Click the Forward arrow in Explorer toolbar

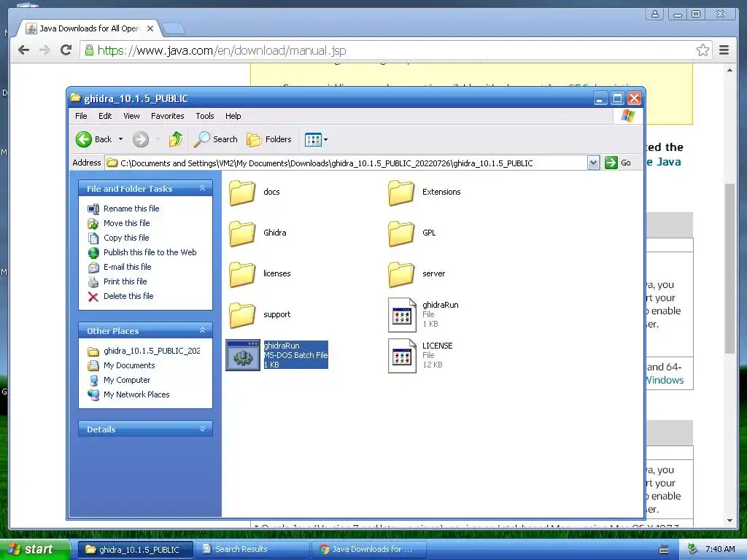[141, 139]
